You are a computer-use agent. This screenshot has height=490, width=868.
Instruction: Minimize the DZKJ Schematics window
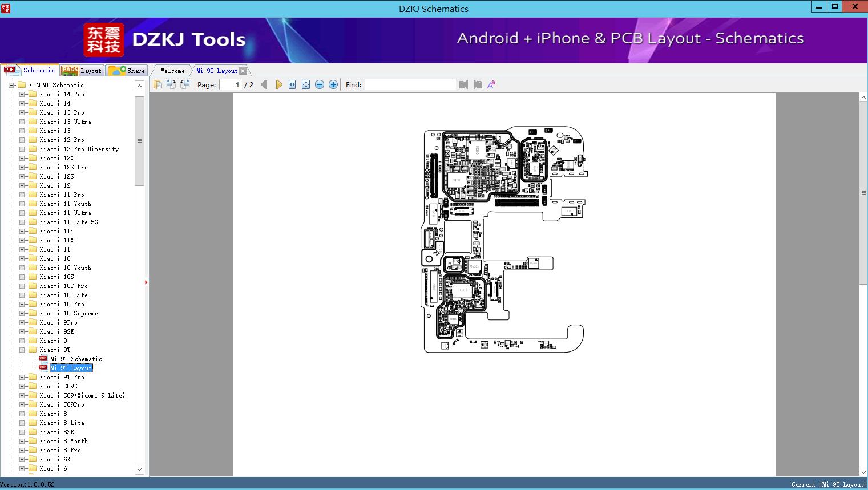coord(819,7)
